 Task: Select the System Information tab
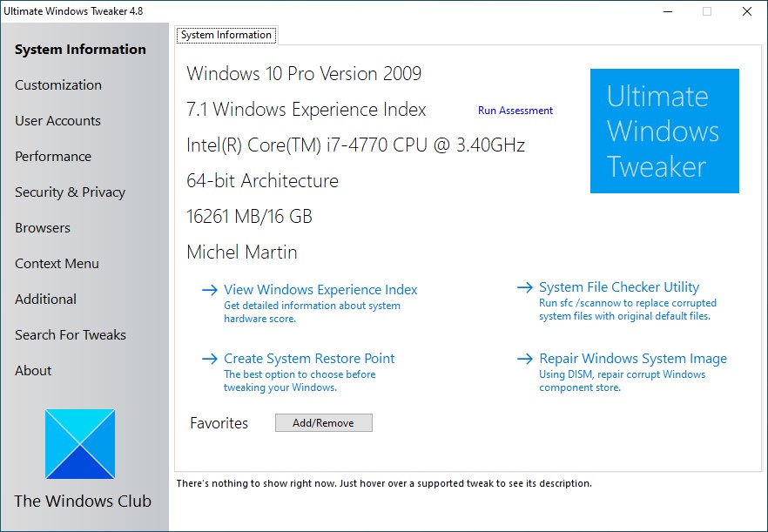tap(226, 36)
